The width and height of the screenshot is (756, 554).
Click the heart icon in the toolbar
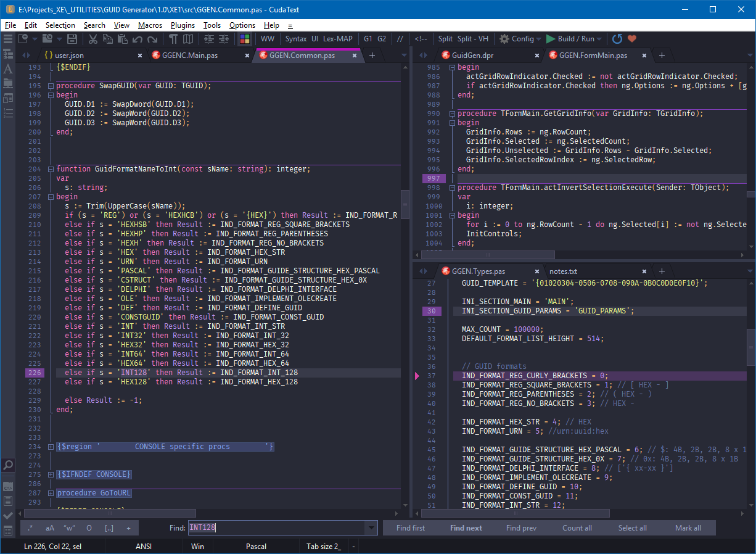tap(632, 39)
